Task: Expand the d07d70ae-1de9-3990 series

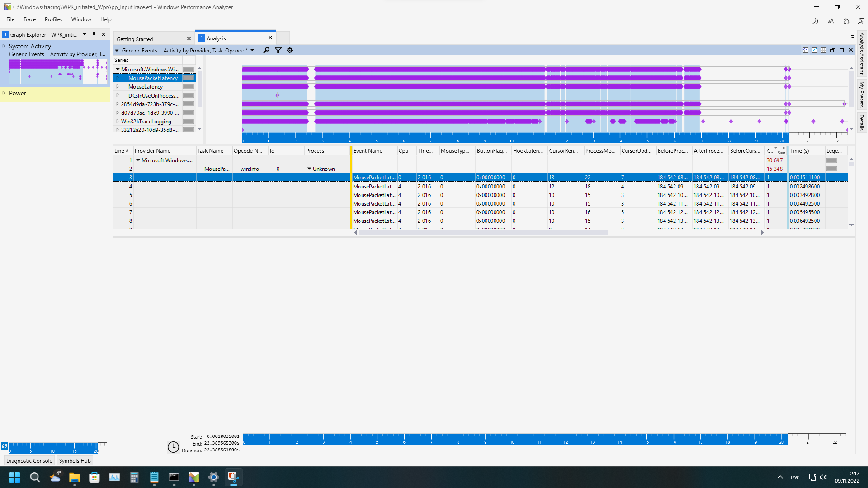Action: (118, 113)
